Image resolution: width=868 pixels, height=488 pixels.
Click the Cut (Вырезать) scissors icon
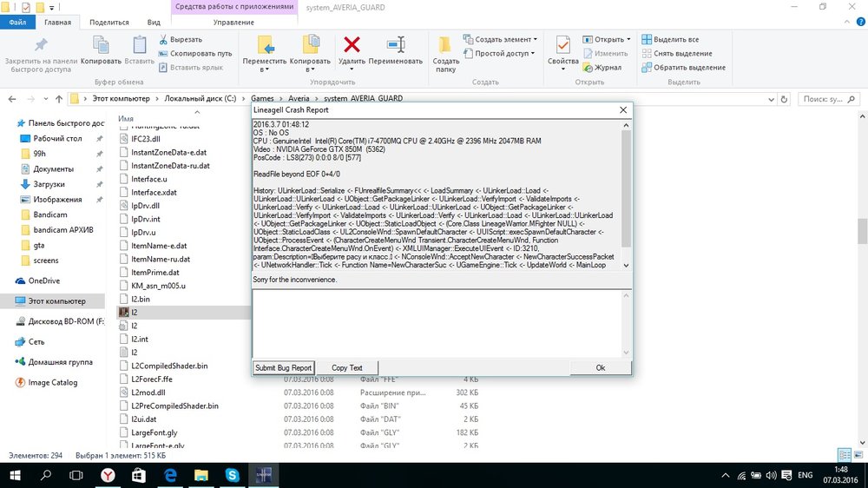pos(164,39)
